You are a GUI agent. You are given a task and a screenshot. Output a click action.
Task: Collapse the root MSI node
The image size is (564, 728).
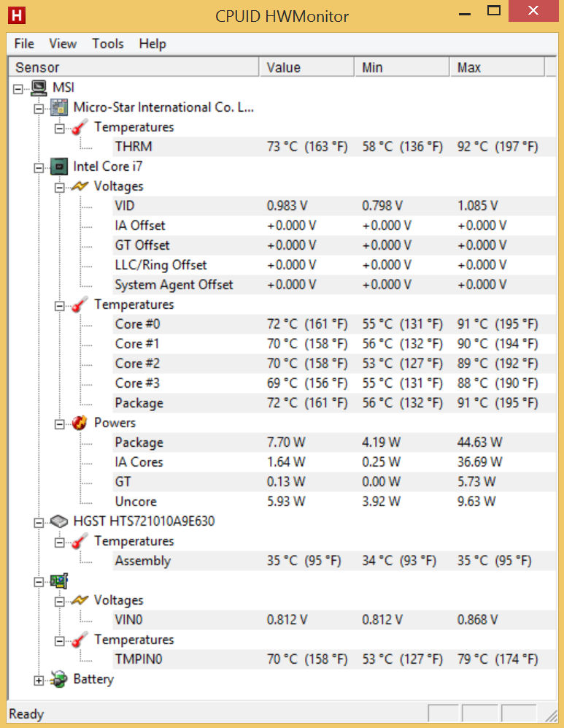(18, 89)
